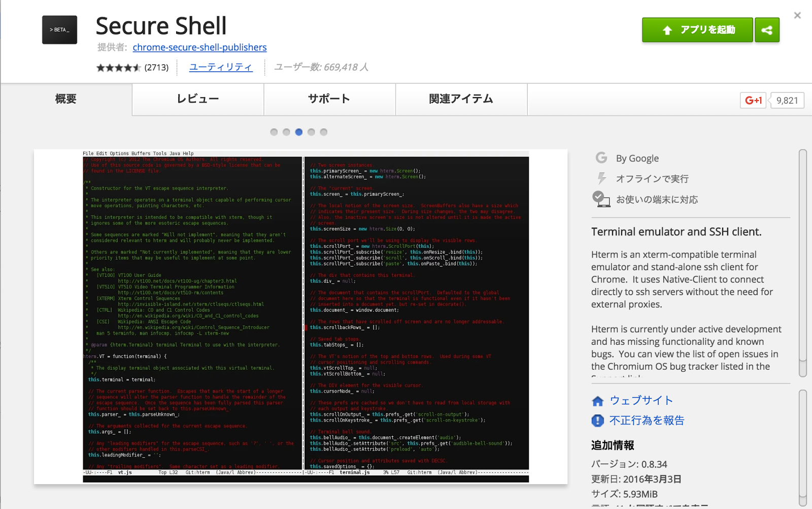Click the Terminal emulator and SSH client heading

point(676,232)
